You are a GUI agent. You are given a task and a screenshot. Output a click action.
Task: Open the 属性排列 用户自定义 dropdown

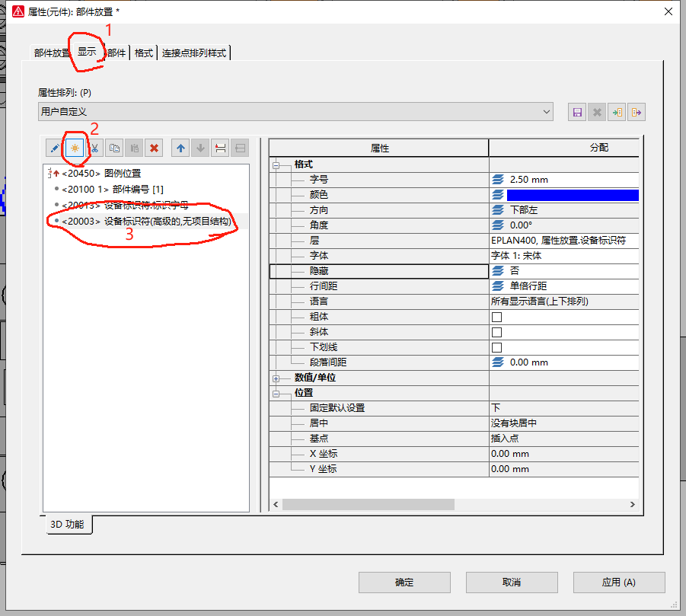(x=295, y=112)
